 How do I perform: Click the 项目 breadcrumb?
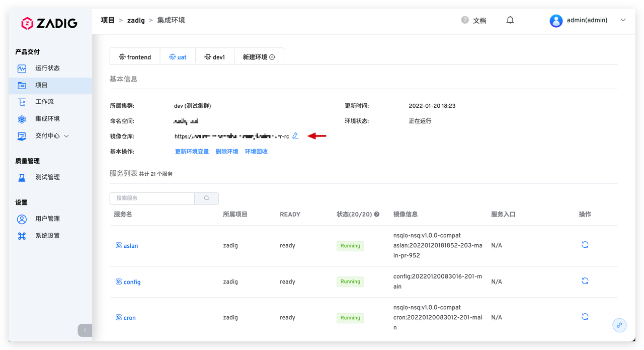tap(108, 20)
